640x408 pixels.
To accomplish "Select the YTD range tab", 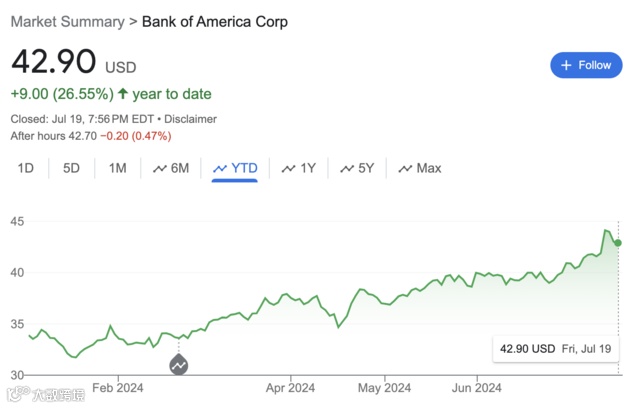I will [235, 168].
